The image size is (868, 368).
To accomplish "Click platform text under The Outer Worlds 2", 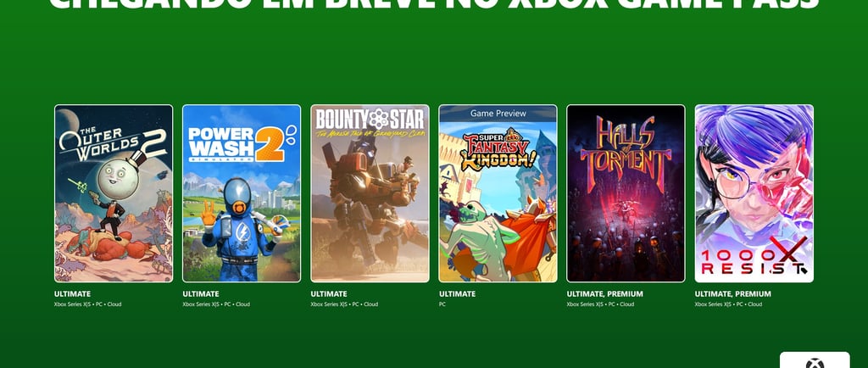I will pyautogui.click(x=88, y=304).
